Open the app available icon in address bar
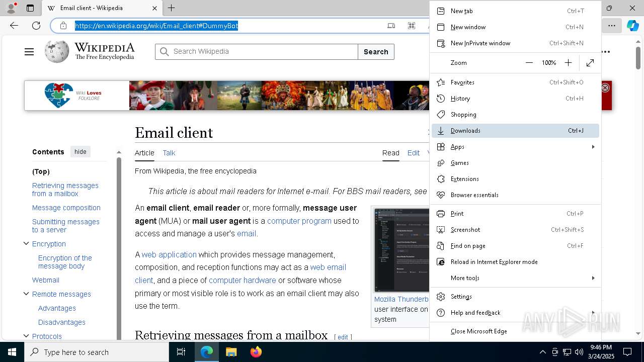Screen dimensions: 644x362 [x=391, y=26]
